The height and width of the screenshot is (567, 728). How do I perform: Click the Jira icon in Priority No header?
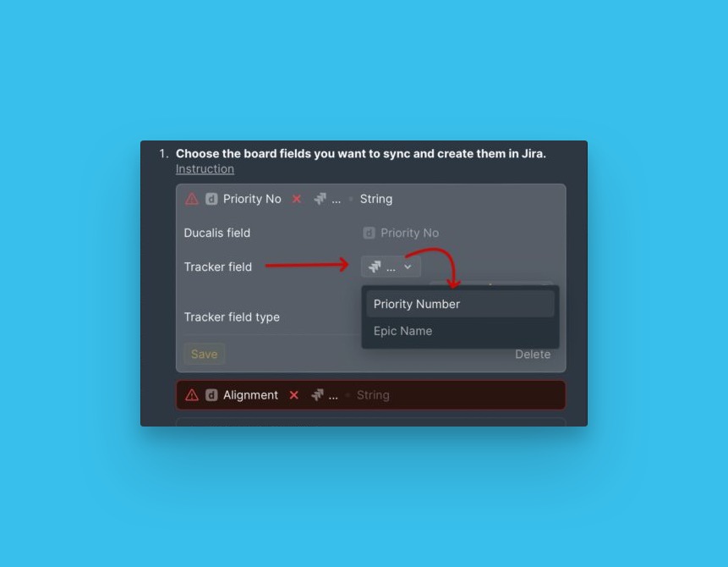320,199
